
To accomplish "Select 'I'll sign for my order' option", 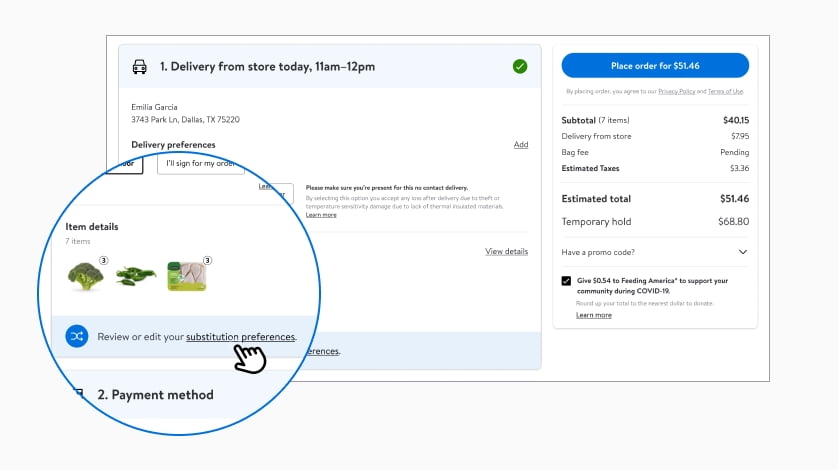I will tap(201, 164).
